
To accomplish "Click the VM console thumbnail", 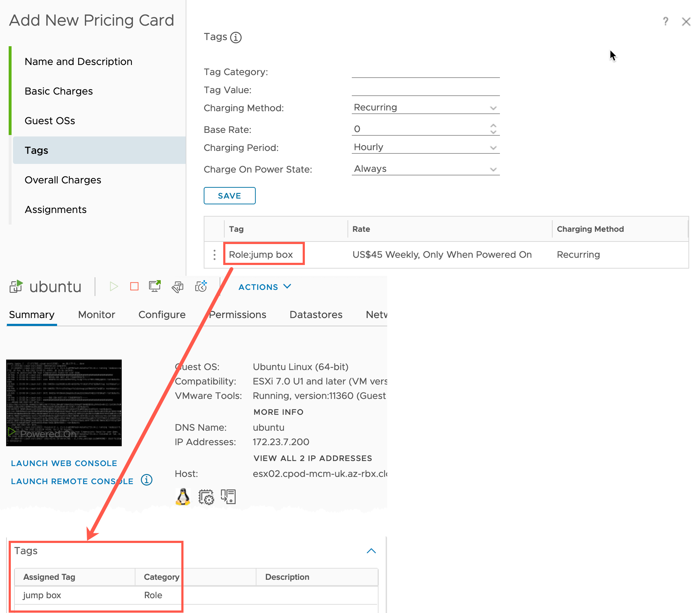I will tap(64, 403).
